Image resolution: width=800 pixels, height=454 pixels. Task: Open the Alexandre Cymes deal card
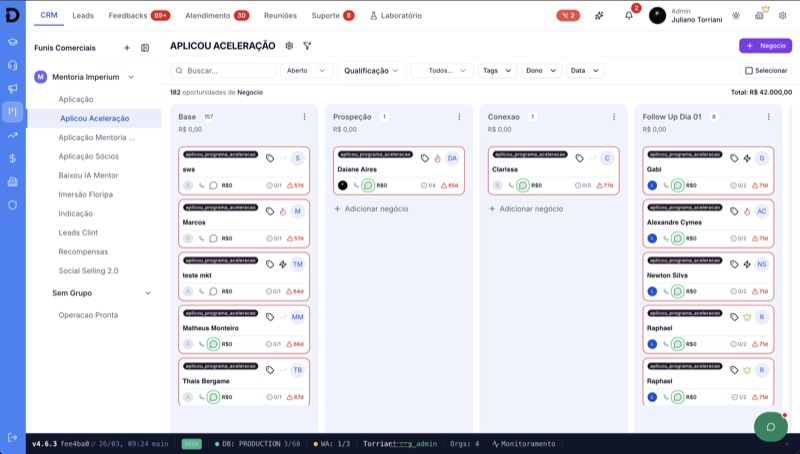point(708,224)
